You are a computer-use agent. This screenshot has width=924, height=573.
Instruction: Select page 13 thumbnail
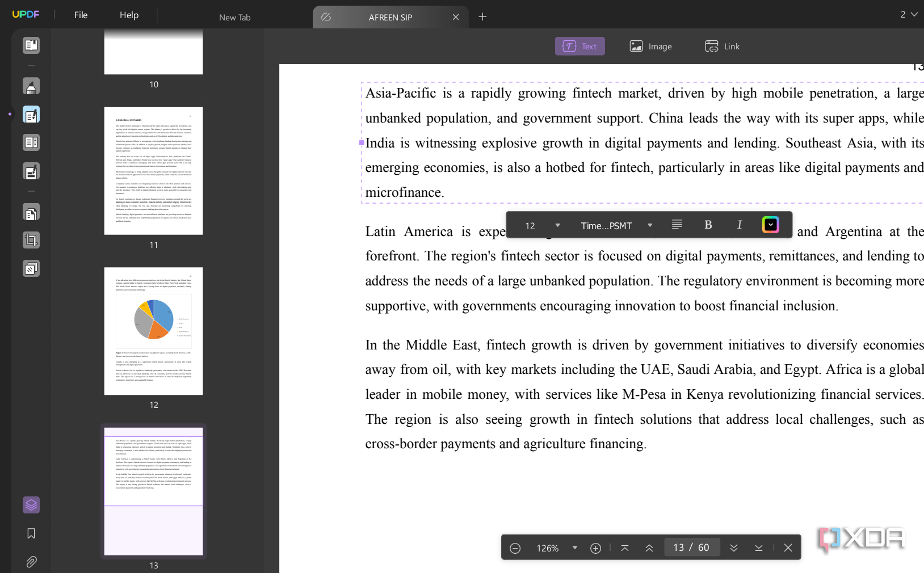point(153,491)
